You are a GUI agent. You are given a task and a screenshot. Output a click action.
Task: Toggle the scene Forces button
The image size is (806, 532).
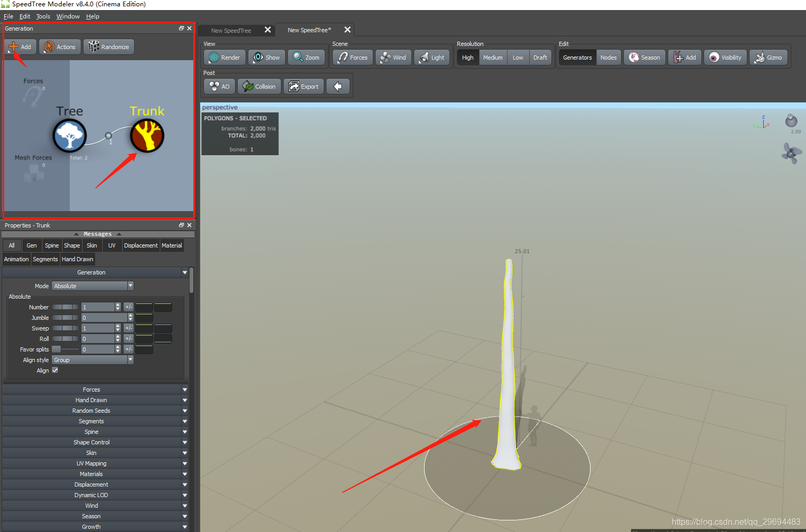tap(353, 58)
